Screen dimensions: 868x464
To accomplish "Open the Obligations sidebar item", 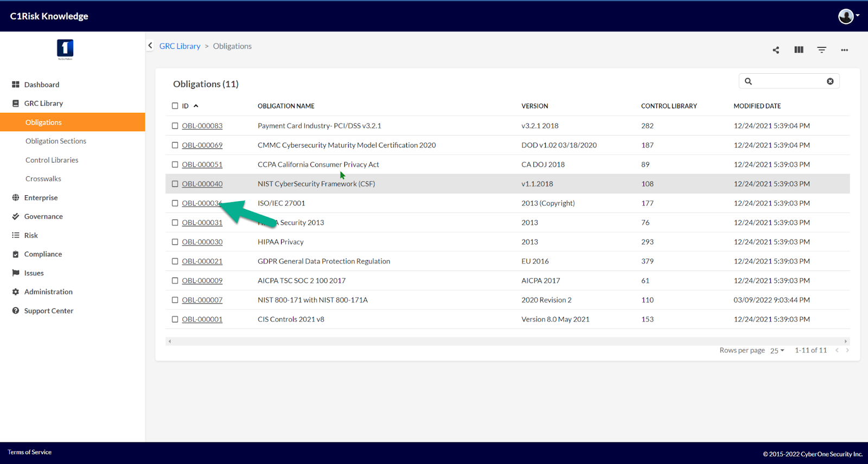I will pos(73,122).
